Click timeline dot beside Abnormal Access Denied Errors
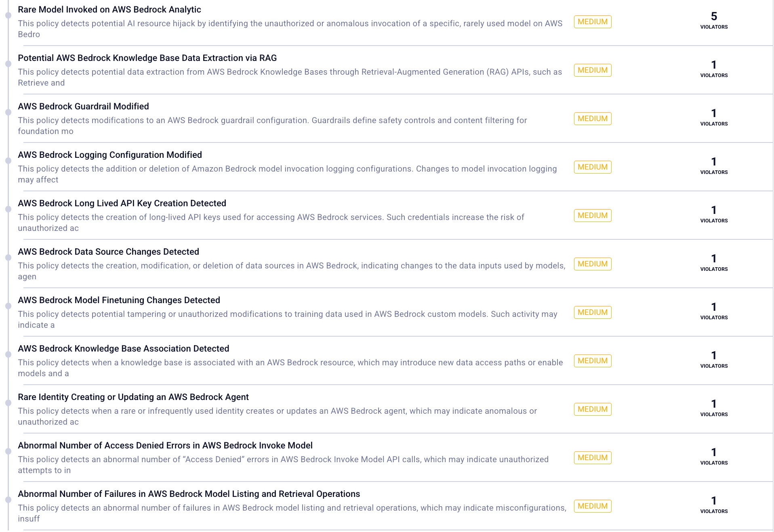774x532 pixels. 8,451
